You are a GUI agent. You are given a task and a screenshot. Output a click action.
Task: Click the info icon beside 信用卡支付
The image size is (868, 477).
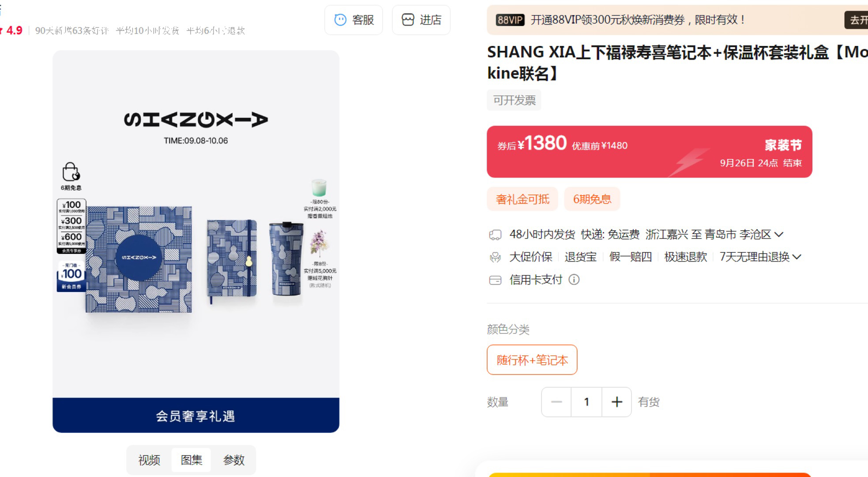pyautogui.click(x=574, y=280)
